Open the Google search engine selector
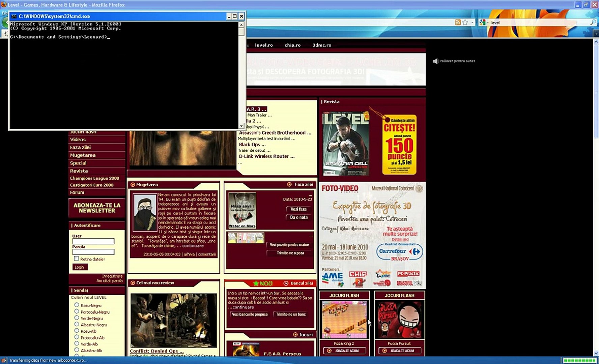Screen dimensions: 599x364 point(484,23)
